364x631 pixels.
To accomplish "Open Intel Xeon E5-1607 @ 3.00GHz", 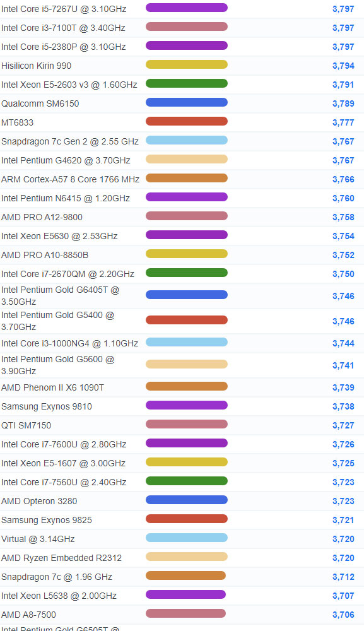I will point(63,463).
